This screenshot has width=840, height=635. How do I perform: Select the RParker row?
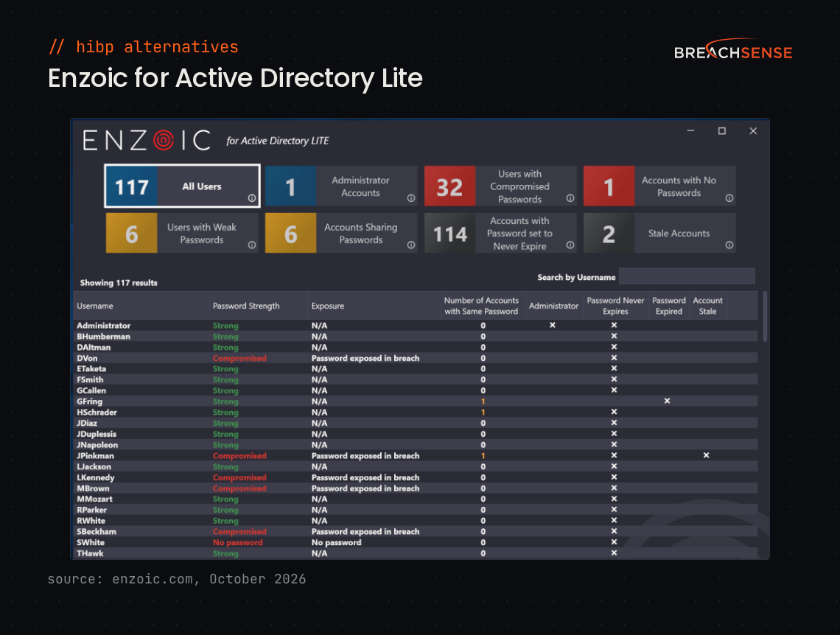[415, 510]
